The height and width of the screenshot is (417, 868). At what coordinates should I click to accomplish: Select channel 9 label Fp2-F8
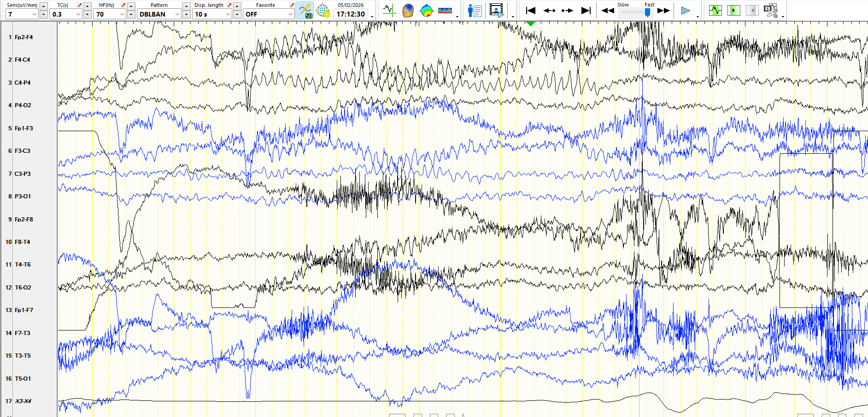(x=23, y=220)
